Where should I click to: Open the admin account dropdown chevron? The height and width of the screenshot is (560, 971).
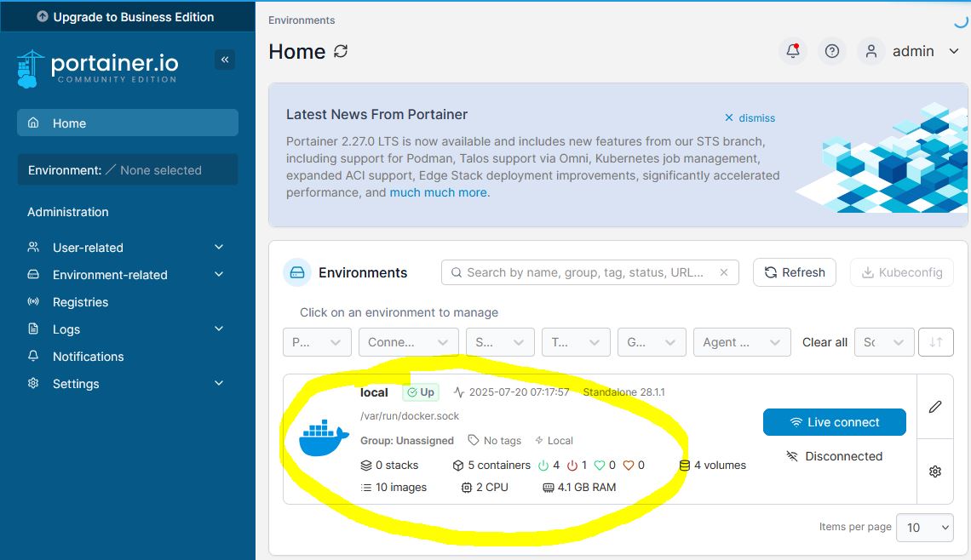click(954, 51)
